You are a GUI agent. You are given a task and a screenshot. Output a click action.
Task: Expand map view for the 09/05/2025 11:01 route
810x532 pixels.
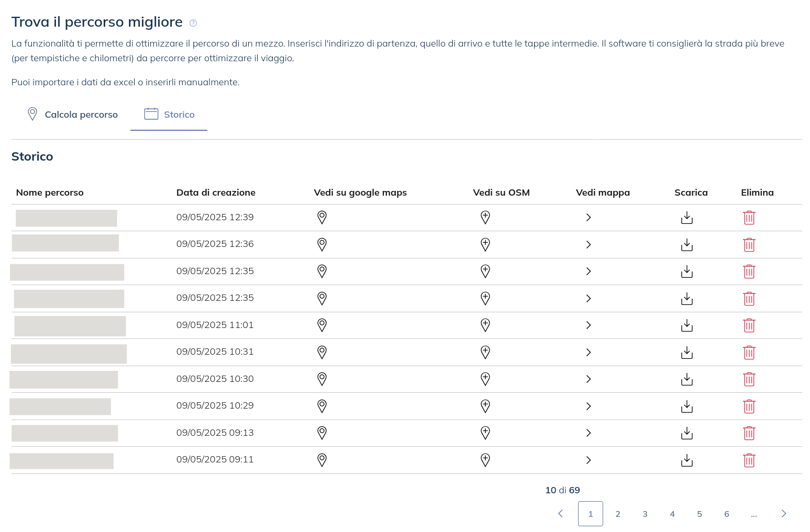(589, 325)
